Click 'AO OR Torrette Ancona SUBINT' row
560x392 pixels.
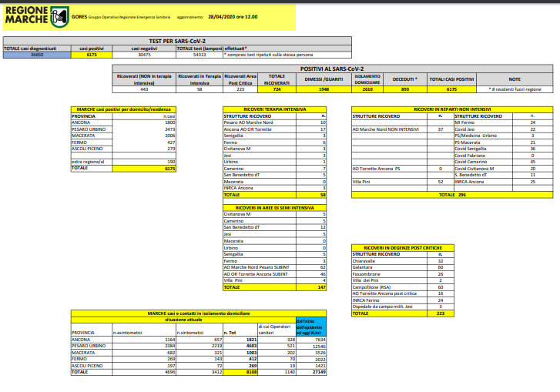click(275, 274)
